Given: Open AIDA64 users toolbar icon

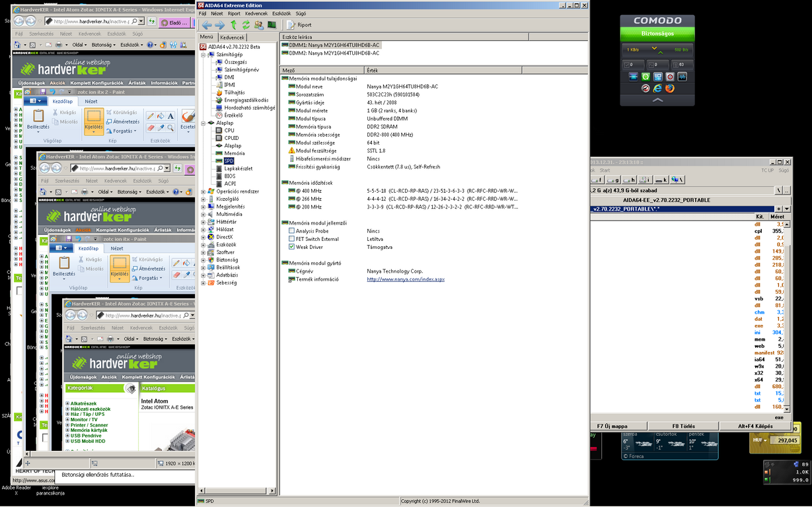Looking at the screenshot, I should pos(258,25).
